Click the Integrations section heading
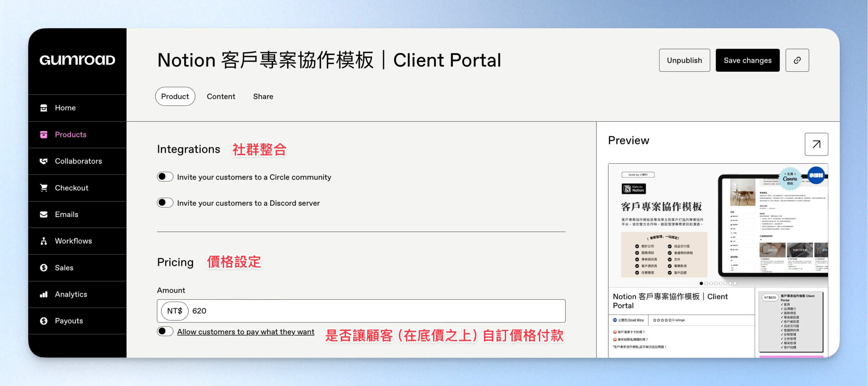This screenshot has width=868, height=386. coord(189,149)
